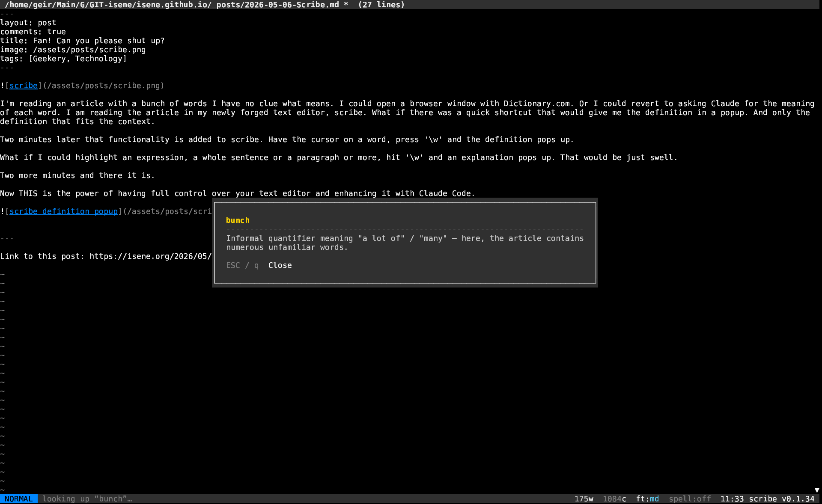Click the scroll-down triangle marker at bottom right
Screen dimensions: 822x504
click(x=817, y=490)
